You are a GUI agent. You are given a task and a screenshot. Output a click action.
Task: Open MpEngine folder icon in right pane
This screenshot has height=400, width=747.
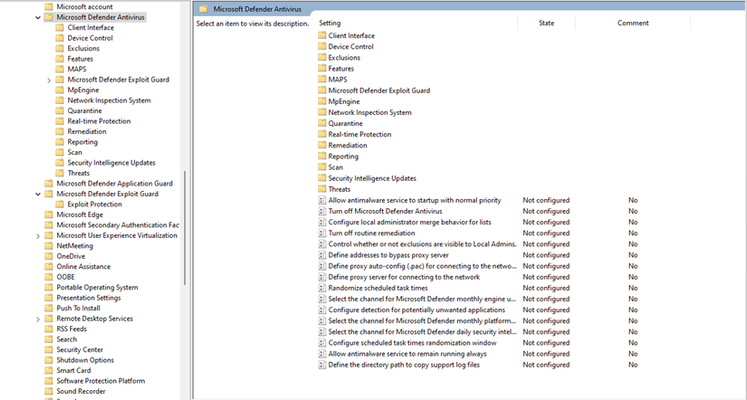tap(322, 101)
